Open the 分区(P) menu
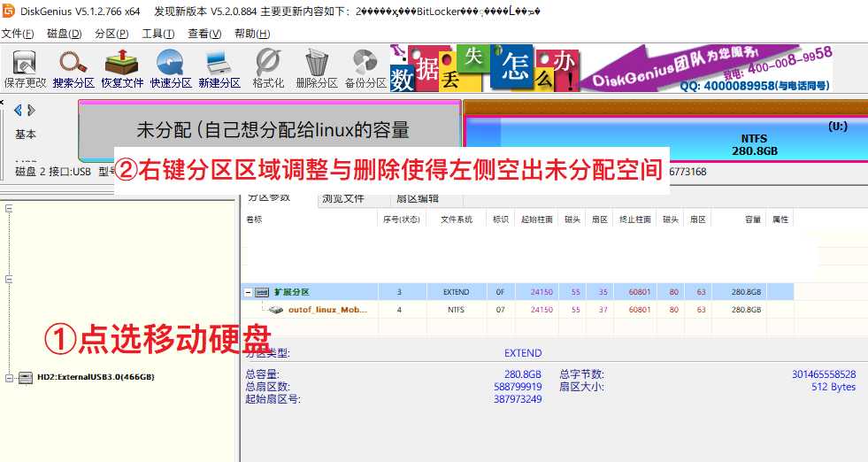This screenshot has width=868, height=462. (111, 34)
